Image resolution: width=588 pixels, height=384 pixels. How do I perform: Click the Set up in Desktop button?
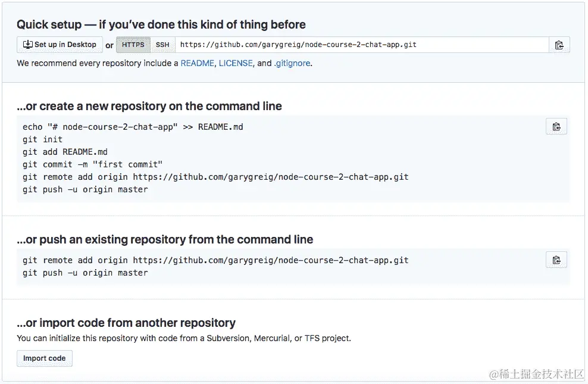tap(60, 45)
